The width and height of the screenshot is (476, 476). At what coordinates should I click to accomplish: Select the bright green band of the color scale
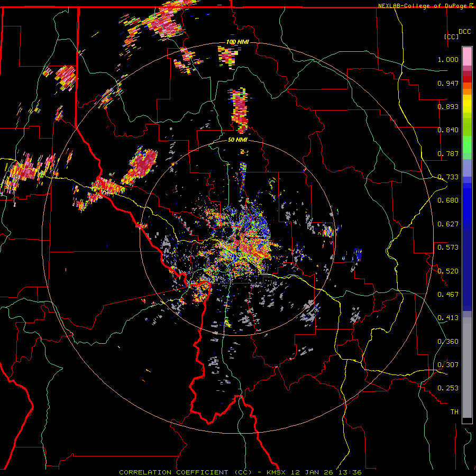tap(467, 144)
